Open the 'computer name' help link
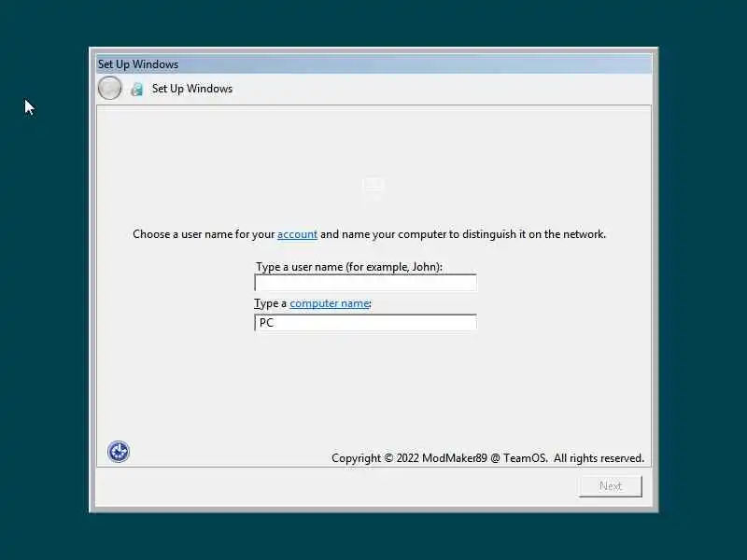Viewport: 747px width, 560px height. pyautogui.click(x=330, y=303)
